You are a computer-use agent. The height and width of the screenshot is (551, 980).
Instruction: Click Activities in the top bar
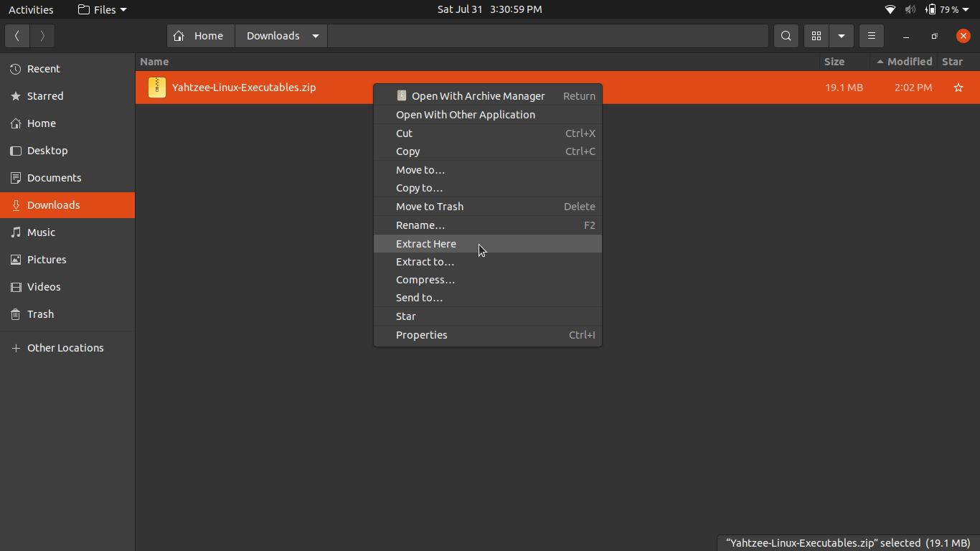pos(31,9)
